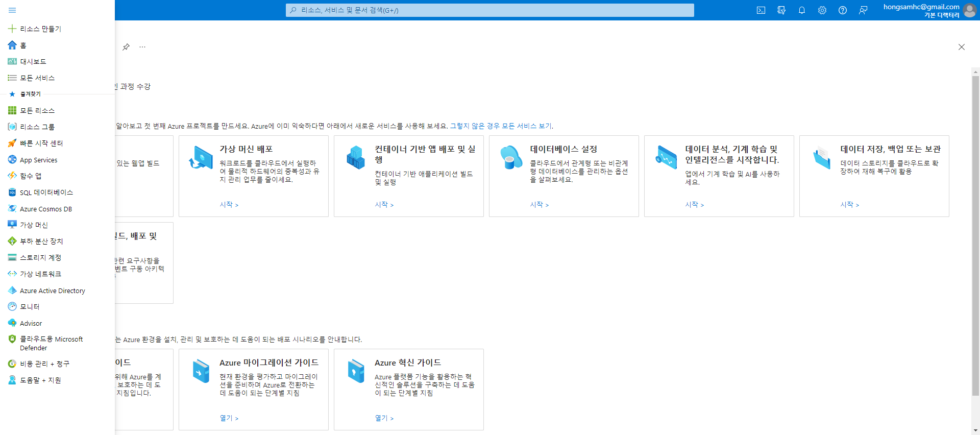Click the plus icon for 리소스 만들기
Screen dimensions: 980x435
12,29
